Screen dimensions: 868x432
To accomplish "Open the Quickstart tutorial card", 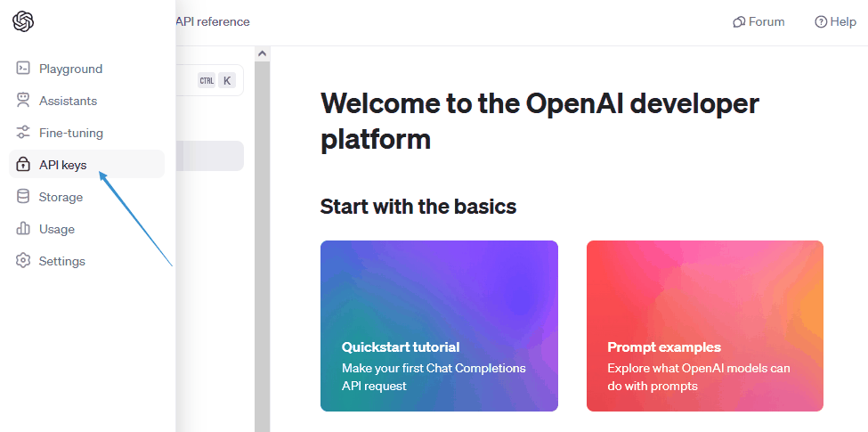I will click(x=439, y=326).
